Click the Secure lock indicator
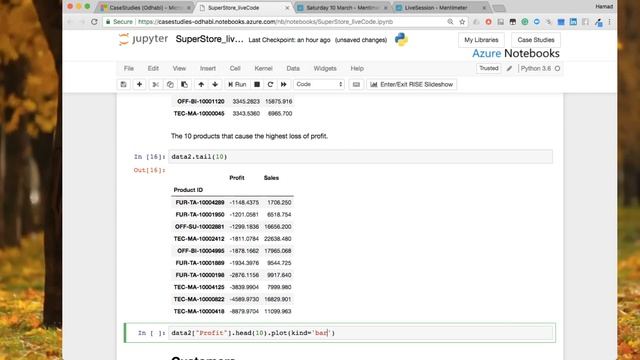This screenshot has height=360, width=640. (119, 22)
